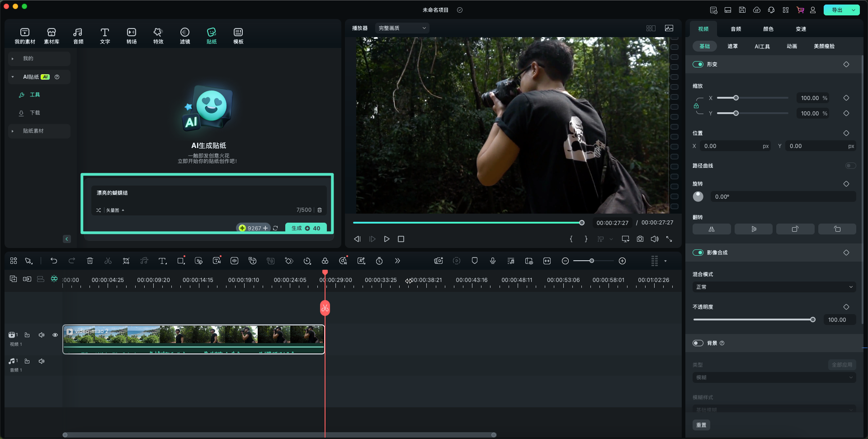Image resolution: width=868 pixels, height=439 pixels.
Task: Click the 生成 generate button
Action: point(306,228)
